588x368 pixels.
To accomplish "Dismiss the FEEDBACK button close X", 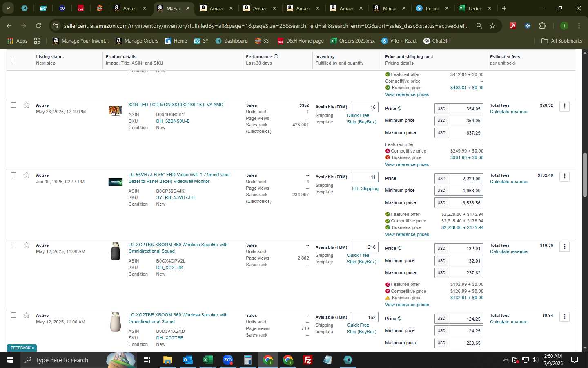I will click(33, 348).
